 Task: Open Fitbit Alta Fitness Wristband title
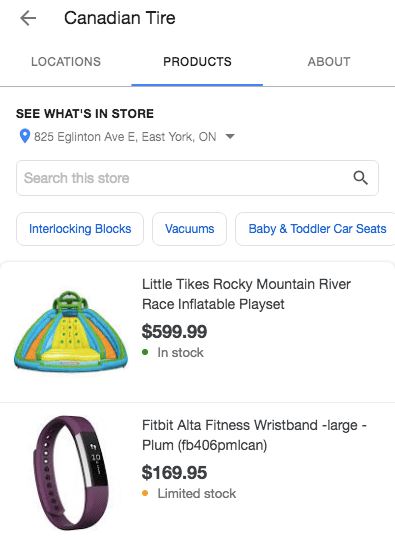(254, 435)
